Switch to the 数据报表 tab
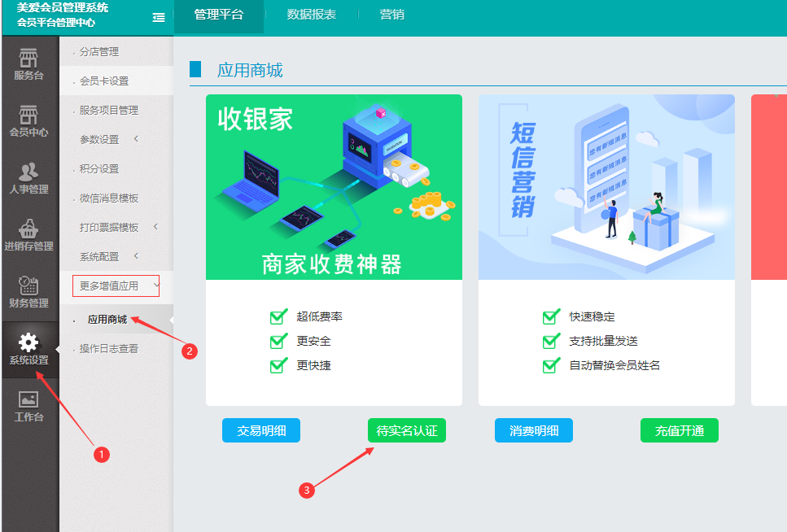787x532 pixels. 313,15
